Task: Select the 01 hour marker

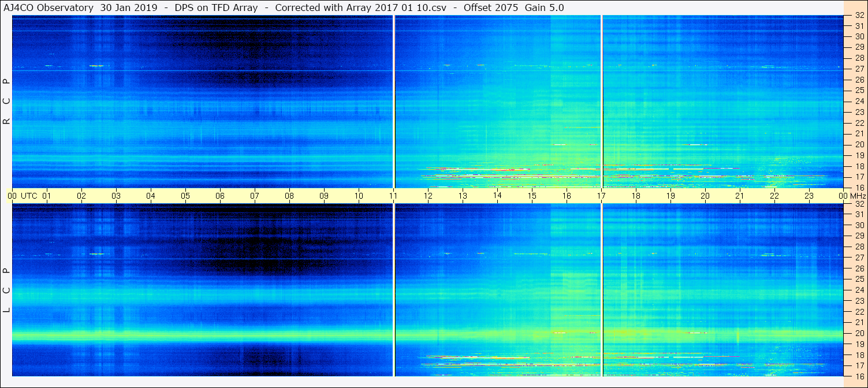Action: coord(47,196)
